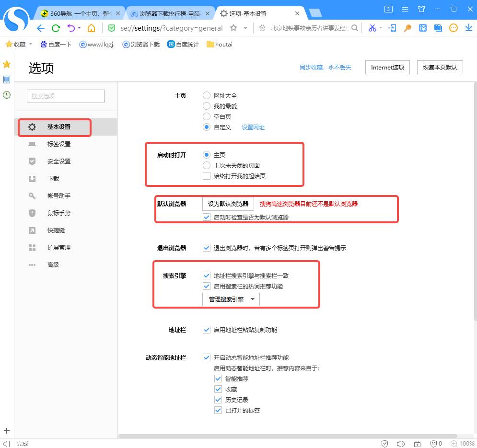Screen dimensions: 477x448
Task: Select 空白页 homepage radio button
Action: (207, 116)
